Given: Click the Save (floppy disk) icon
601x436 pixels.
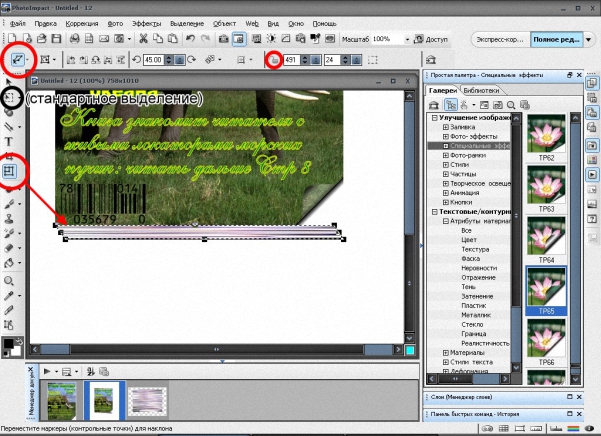Looking at the screenshot, I should point(57,39).
